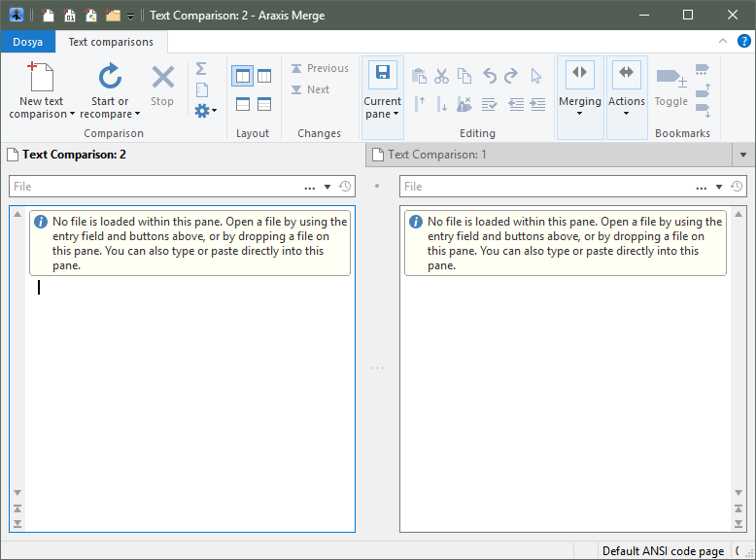Screen dimensions: 756x560
Task: Click the right pane browse ellipsis button
Action: [701, 187]
